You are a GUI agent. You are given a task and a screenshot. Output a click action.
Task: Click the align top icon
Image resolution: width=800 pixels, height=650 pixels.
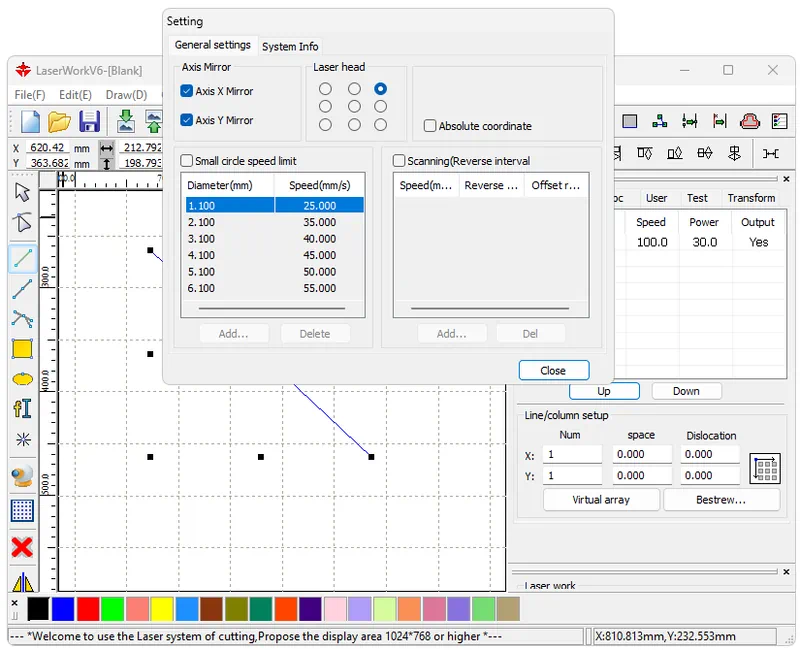click(x=644, y=153)
